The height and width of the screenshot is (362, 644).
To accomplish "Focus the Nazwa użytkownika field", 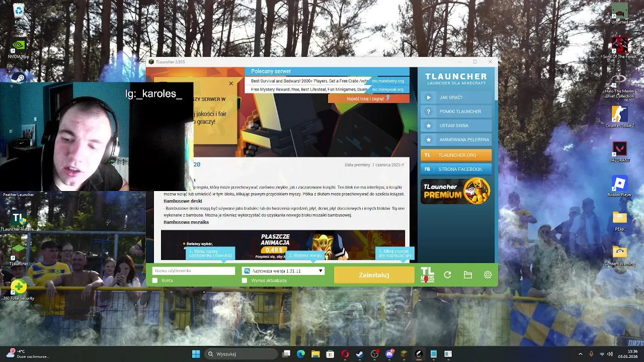I will 194,271.
